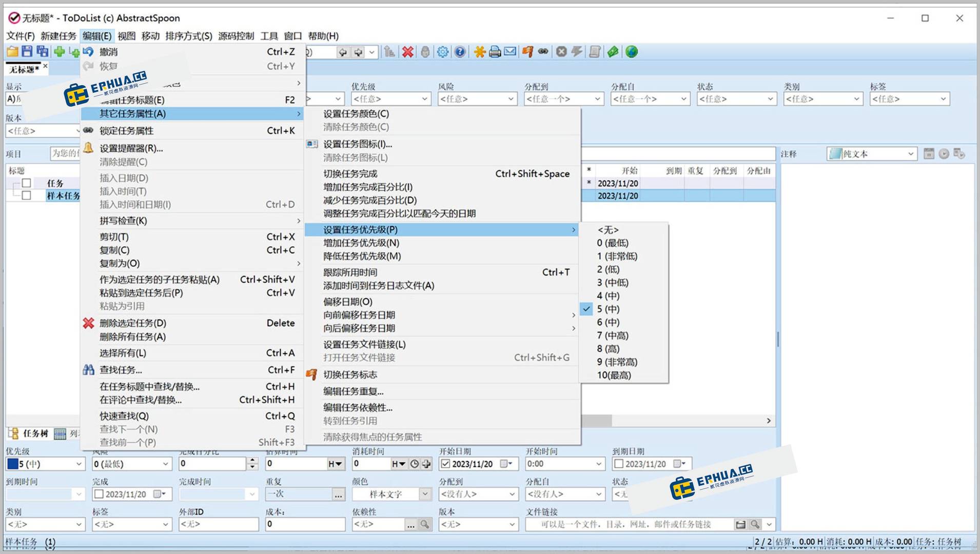The width and height of the screenshot is (980, 554).
Task: Click the Email toolbar icon
Action: tap(509, 51)
